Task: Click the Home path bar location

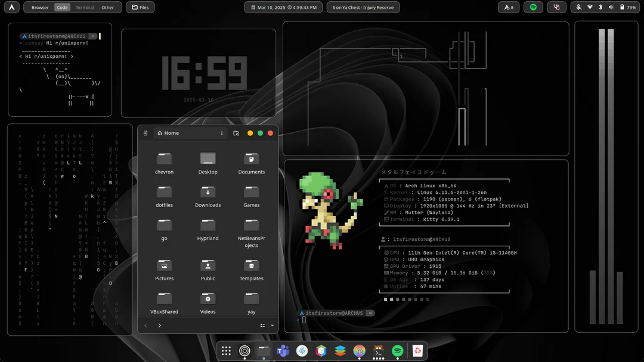Action: tap(168, 133)
